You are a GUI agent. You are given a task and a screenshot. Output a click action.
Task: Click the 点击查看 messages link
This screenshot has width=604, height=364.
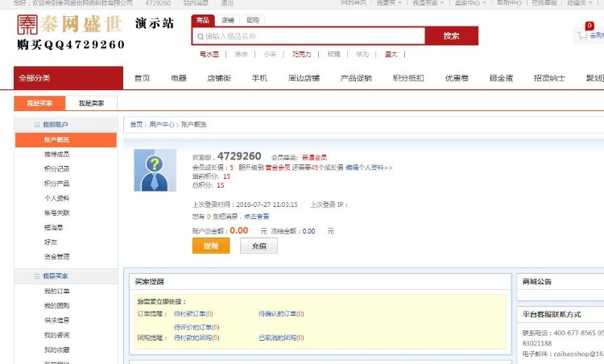[257, 217]
